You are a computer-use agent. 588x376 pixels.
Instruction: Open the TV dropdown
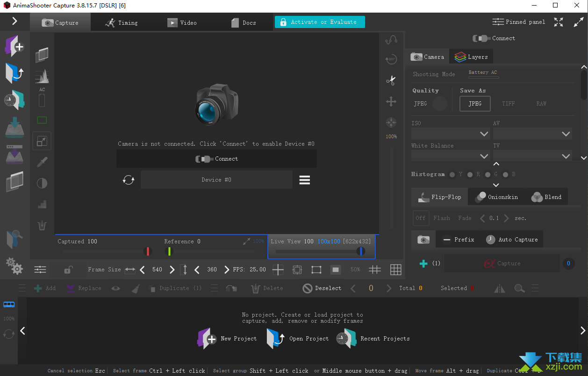coord(532,156)
